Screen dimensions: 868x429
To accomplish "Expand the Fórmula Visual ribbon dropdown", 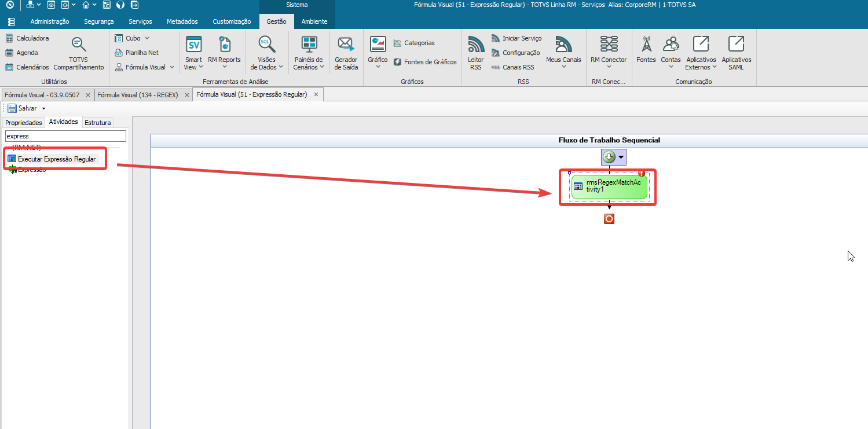I will click(x=172, y=67).
